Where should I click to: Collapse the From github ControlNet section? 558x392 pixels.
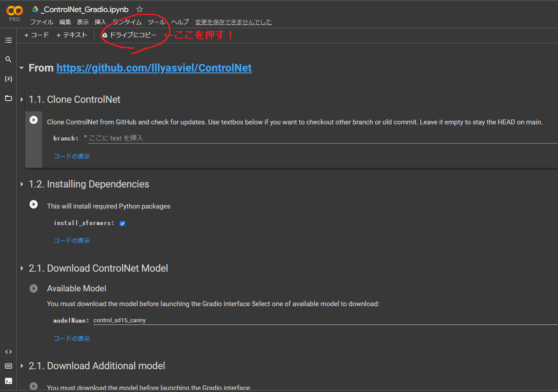coord(21,68)
